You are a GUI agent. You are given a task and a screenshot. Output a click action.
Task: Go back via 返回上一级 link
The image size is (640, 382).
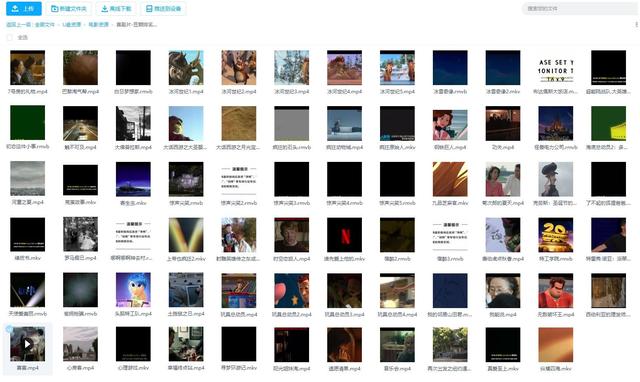(18, 25)
